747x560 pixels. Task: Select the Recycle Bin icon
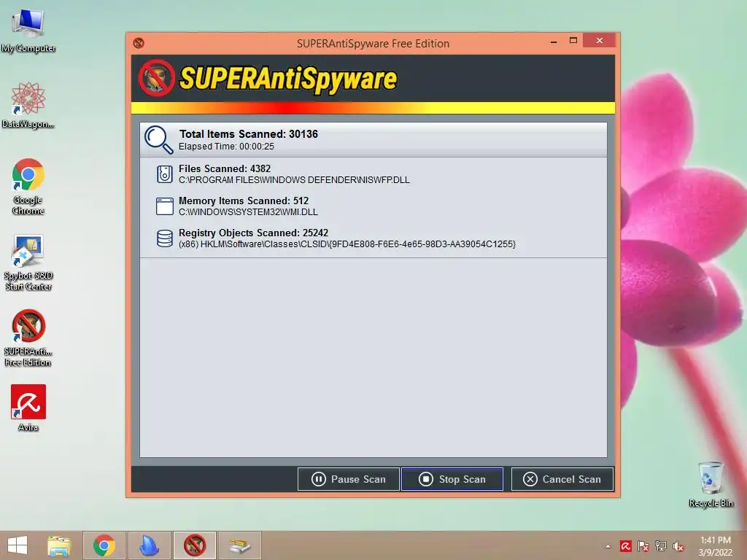[x=711, y=484]
